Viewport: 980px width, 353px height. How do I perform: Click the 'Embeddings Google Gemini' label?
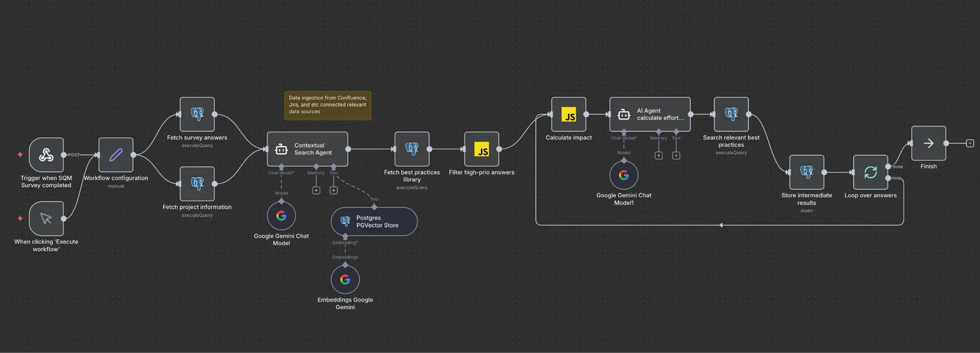pos(345,303)
